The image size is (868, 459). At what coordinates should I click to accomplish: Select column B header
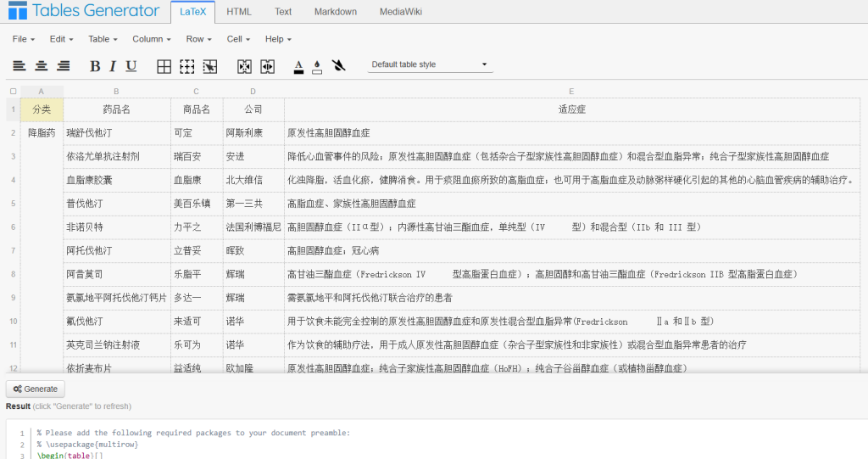pos(116,92)
